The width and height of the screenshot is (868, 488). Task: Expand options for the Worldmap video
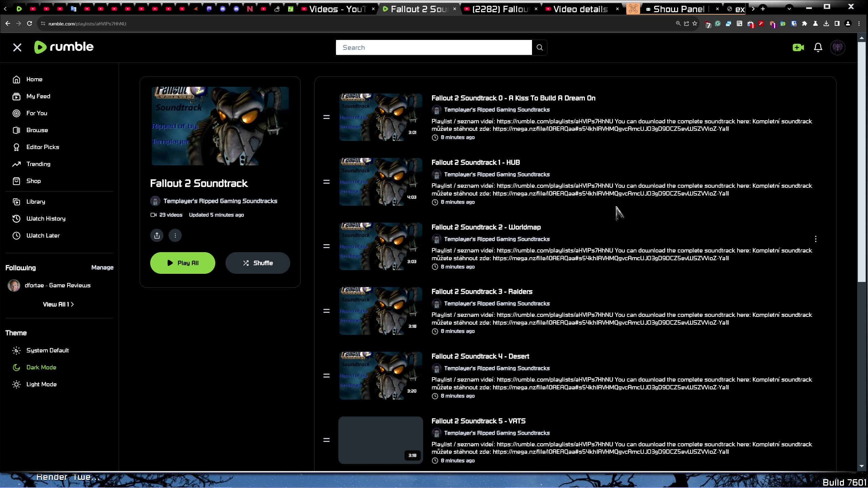tap(815, 239)
